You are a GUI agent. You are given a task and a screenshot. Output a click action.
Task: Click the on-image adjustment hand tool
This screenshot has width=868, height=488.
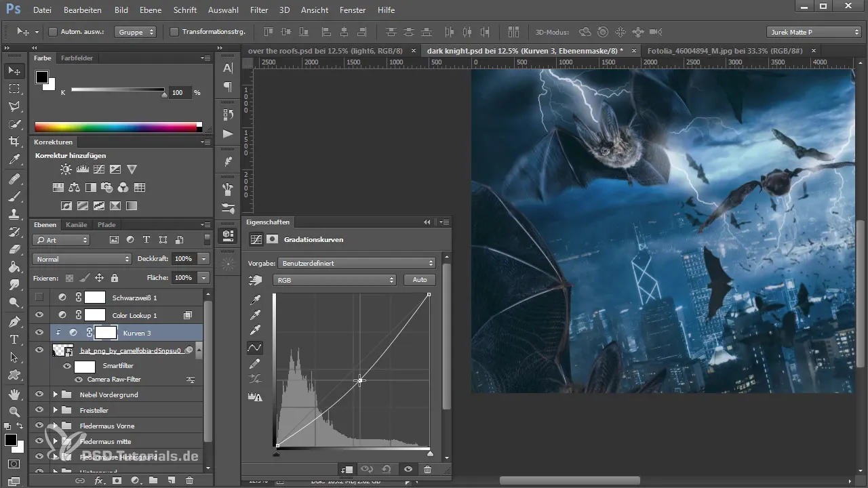[256, 279]
